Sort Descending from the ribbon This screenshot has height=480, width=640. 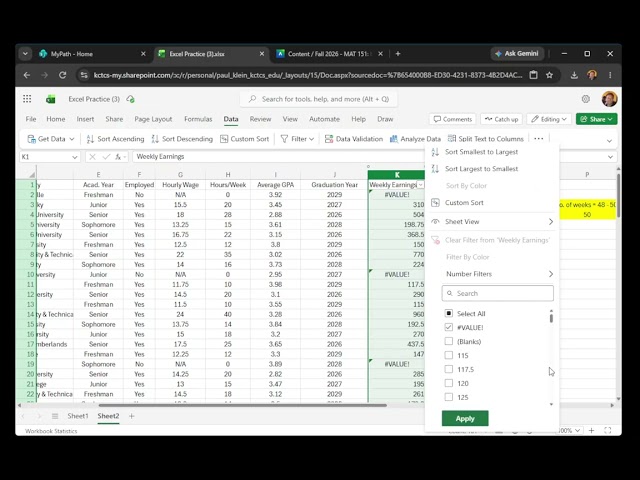coord(182,139)
